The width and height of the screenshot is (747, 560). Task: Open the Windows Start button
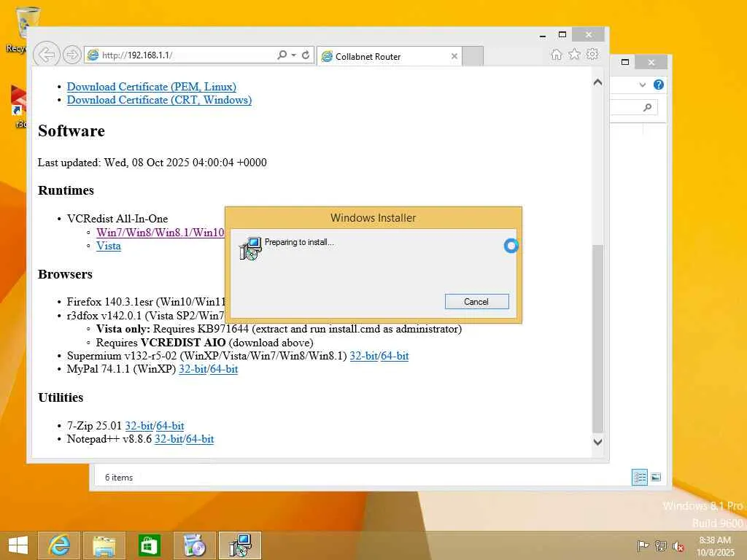(18, 545)
